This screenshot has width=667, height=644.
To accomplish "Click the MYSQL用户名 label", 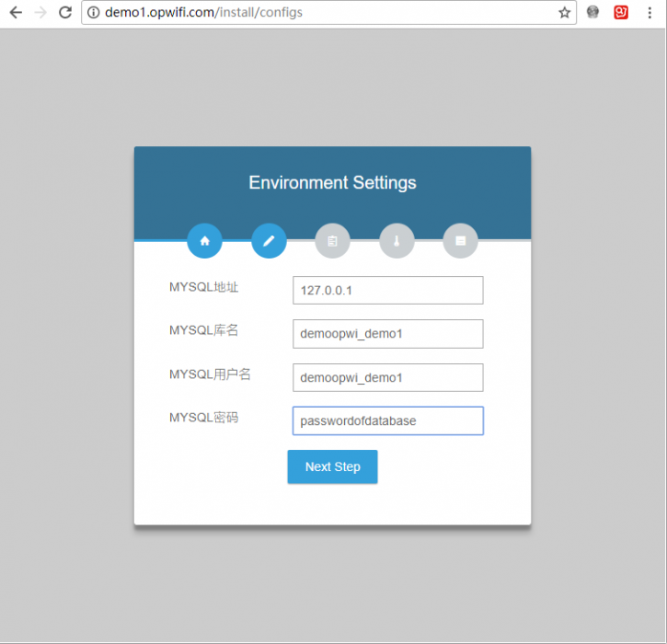I will click(210, 374).
